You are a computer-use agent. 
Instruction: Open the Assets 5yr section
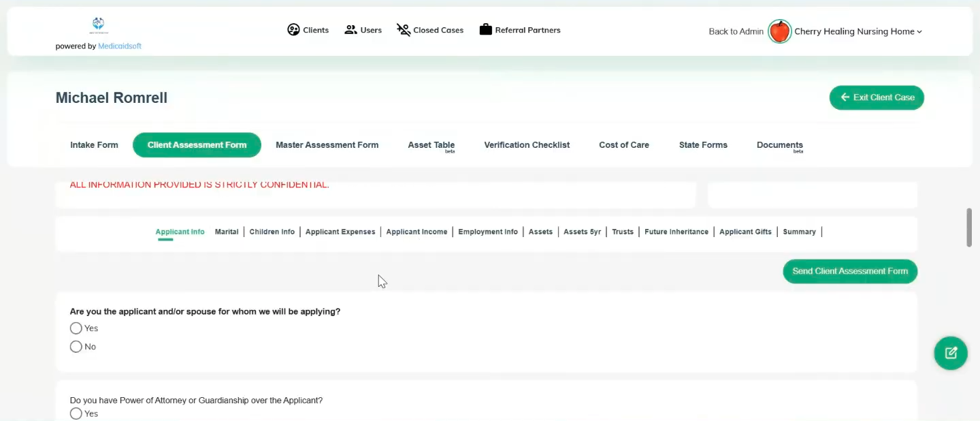click(x=582, y=232)
